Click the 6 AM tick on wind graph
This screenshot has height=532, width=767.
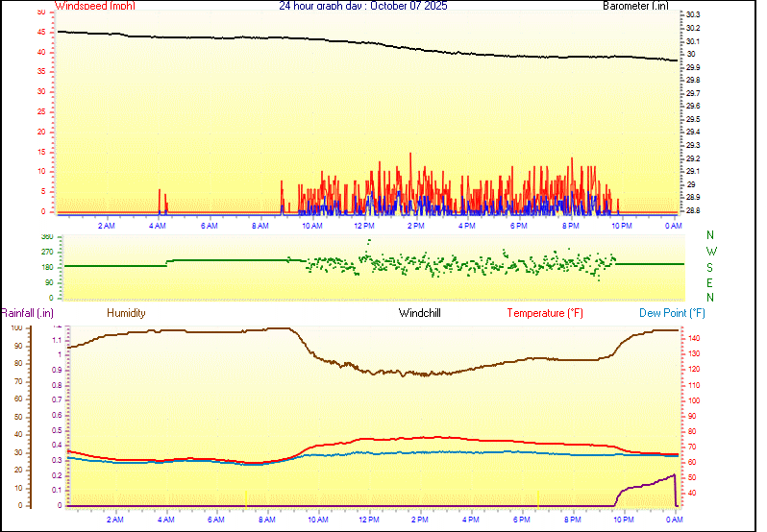pyautogui.click(x=209, y=226)
